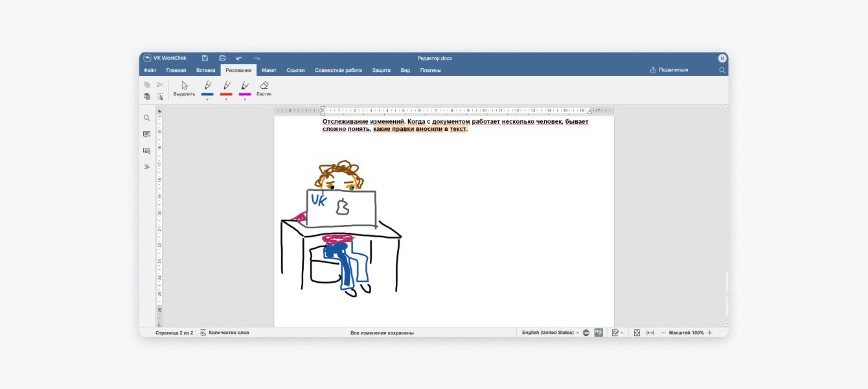
Task: Toggle spell checking in status bar
Action: coord(599,333)
